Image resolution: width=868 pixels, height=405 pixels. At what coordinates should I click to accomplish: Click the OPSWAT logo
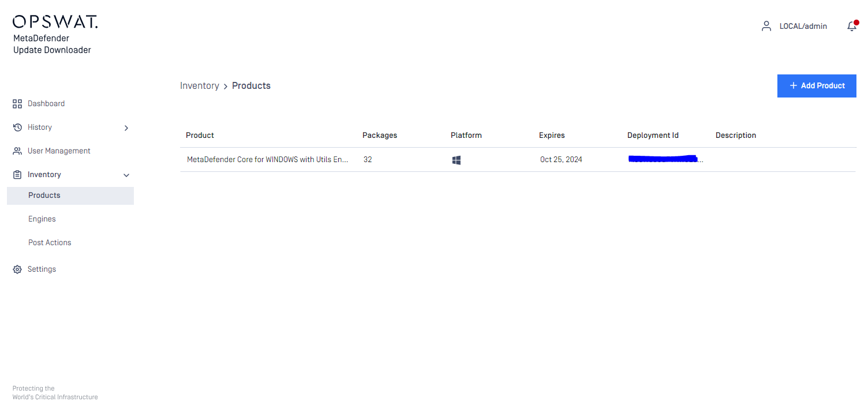(x=55, y=22)
